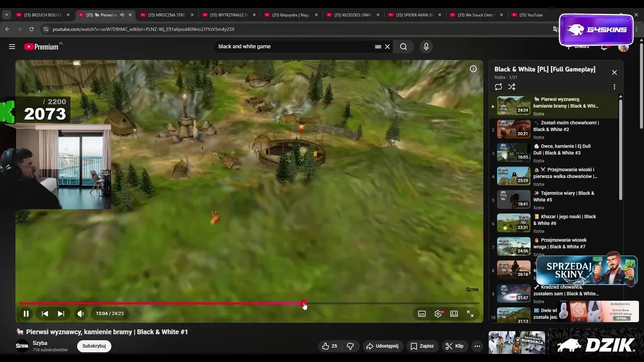
Task: Pause the video
Action: [x=26, y=314]
